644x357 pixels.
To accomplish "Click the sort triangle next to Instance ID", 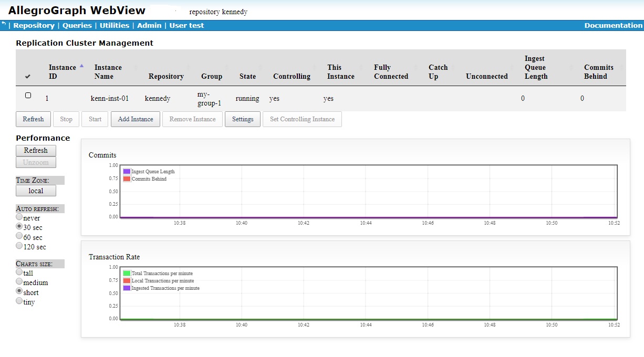I will point(81,65).
